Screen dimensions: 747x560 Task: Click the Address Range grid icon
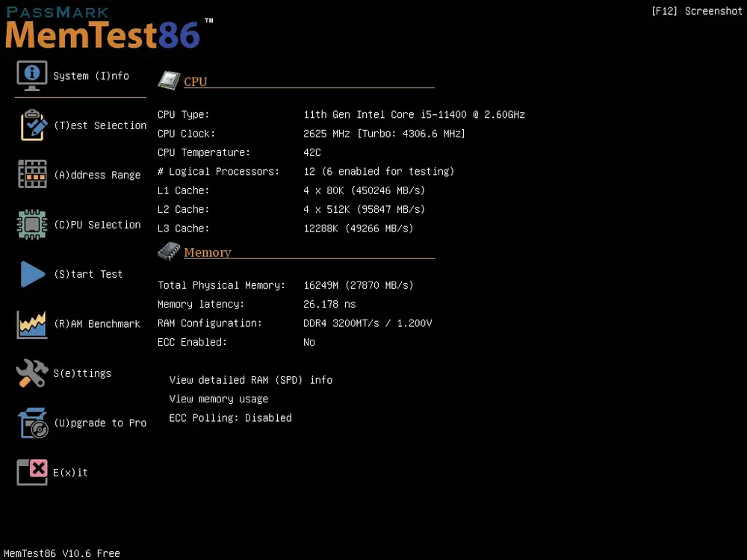[32, 174]
